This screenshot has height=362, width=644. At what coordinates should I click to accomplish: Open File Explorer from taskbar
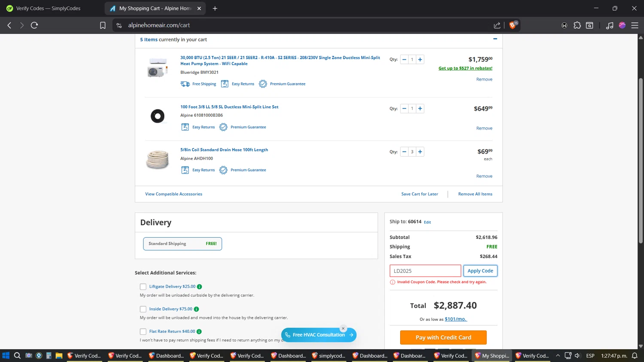coord(59,356)
